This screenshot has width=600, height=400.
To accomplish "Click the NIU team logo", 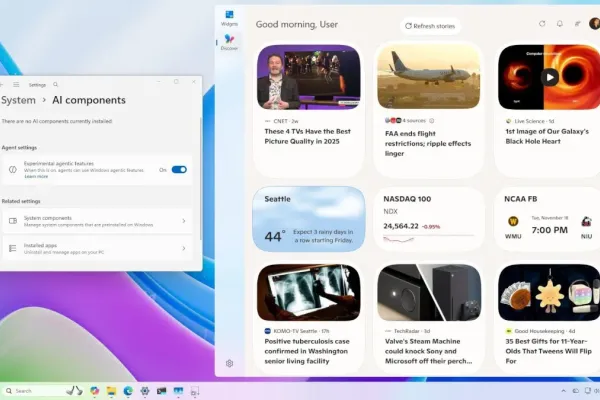I will click(x=586, y=221).
